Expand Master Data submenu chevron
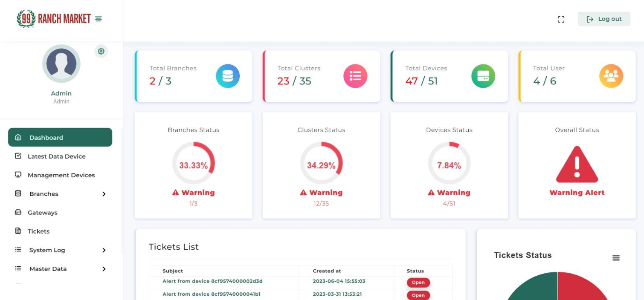 coord(104,269)
